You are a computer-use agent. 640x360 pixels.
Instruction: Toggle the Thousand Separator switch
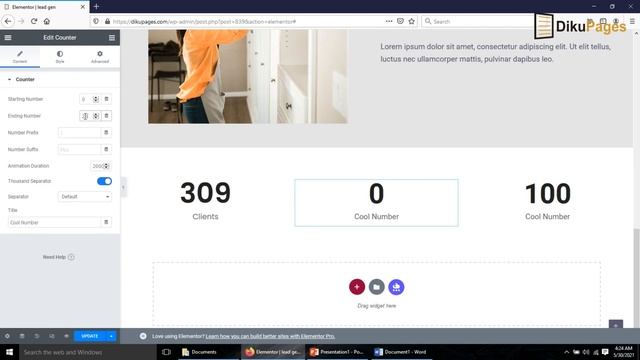pos(104,181)
